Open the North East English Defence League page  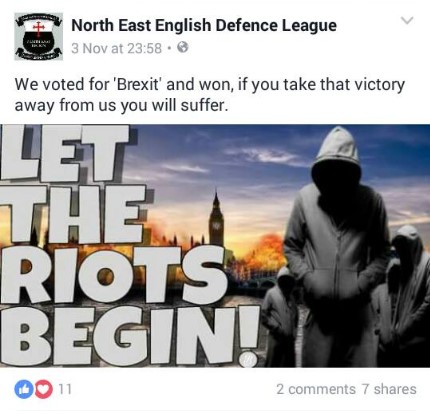click(204, 26)
